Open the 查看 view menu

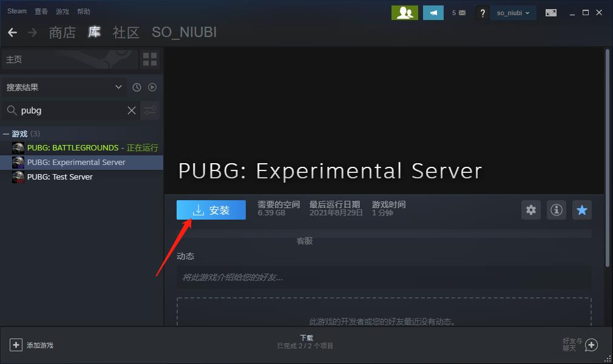click(41, 12)
